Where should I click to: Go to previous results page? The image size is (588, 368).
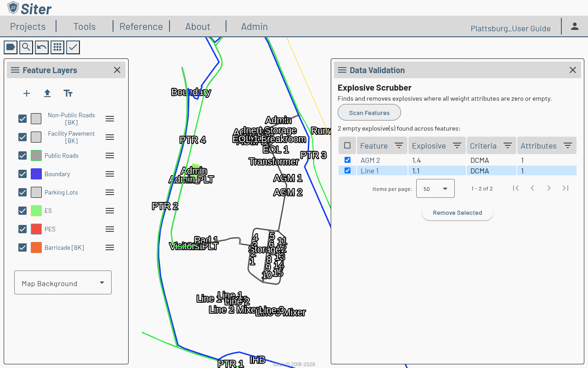pos(532,188)
